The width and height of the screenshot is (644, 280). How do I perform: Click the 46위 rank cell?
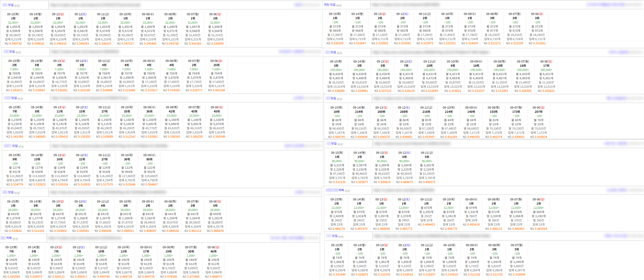213,252
